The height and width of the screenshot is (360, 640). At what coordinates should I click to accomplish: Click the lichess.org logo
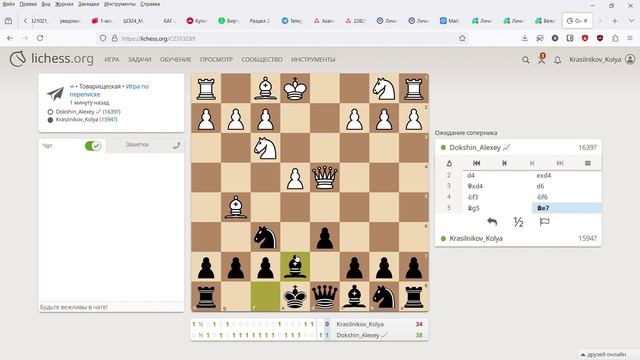51,59
